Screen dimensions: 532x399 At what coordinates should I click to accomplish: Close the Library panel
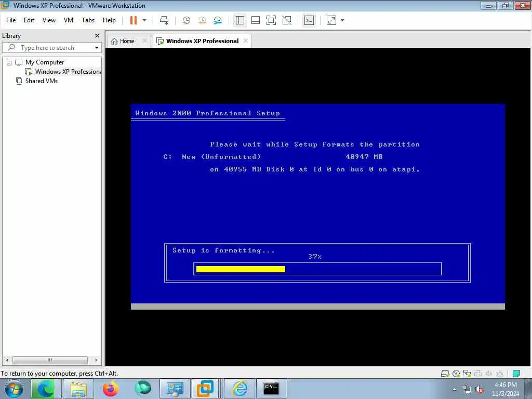97,36
